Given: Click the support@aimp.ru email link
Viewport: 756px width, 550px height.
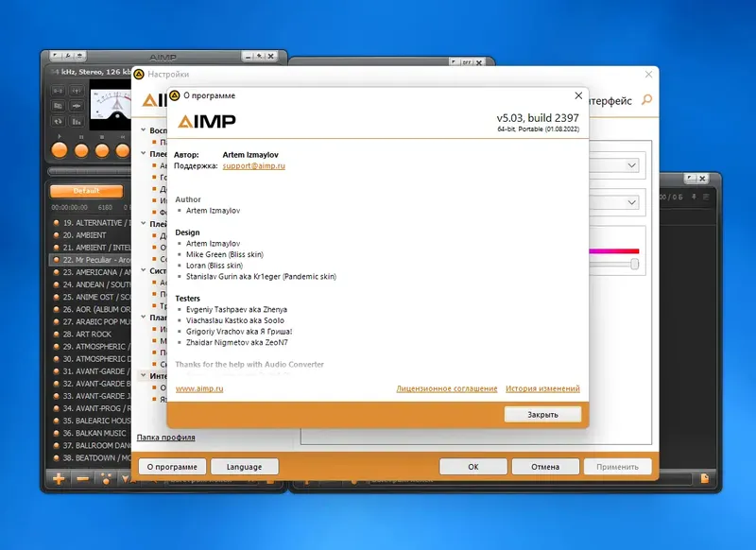Looking at the screenshot, I should point(253,165).
